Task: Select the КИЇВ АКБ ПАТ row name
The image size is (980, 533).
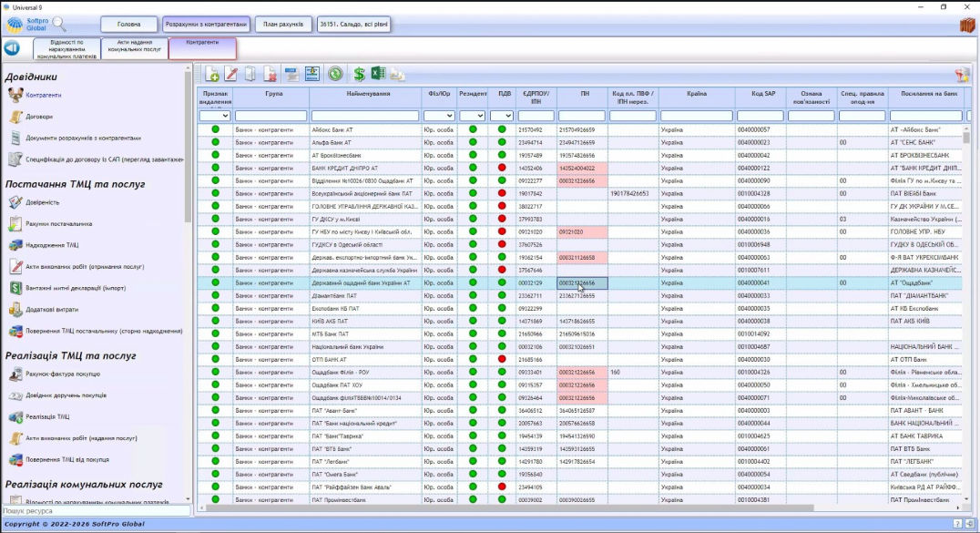Action: (x=365, y=321)
